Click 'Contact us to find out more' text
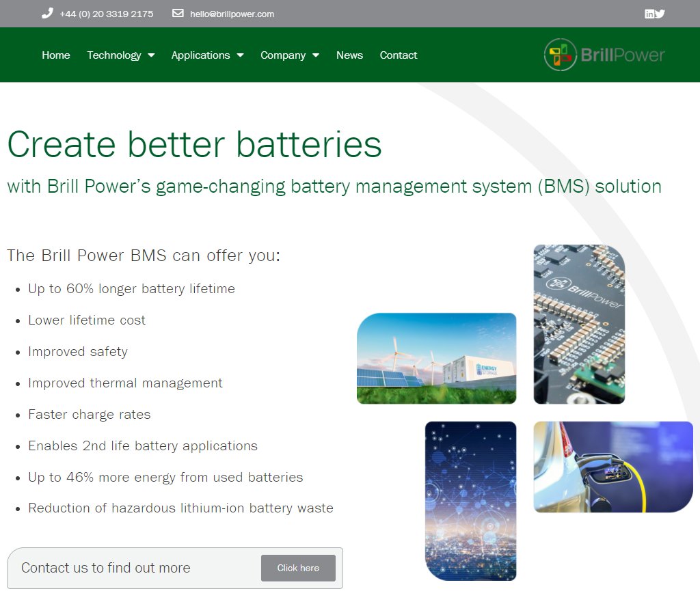 (106, 567)
